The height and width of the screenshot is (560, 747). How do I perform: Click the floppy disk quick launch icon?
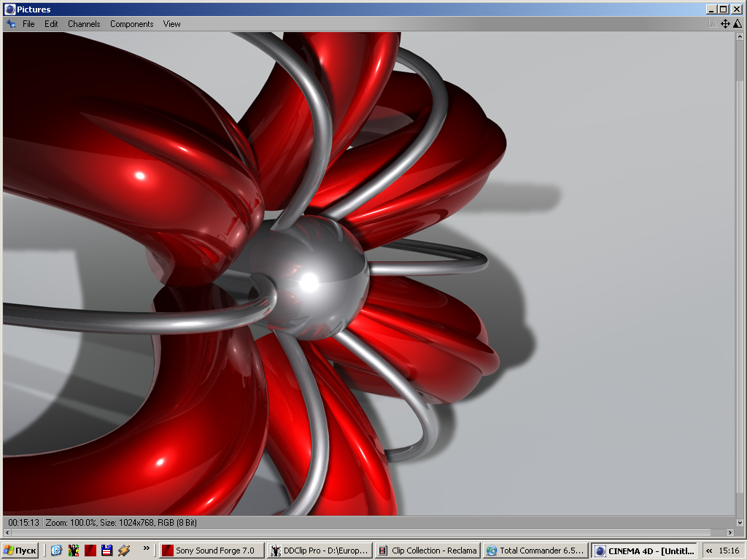pos(107,551)
